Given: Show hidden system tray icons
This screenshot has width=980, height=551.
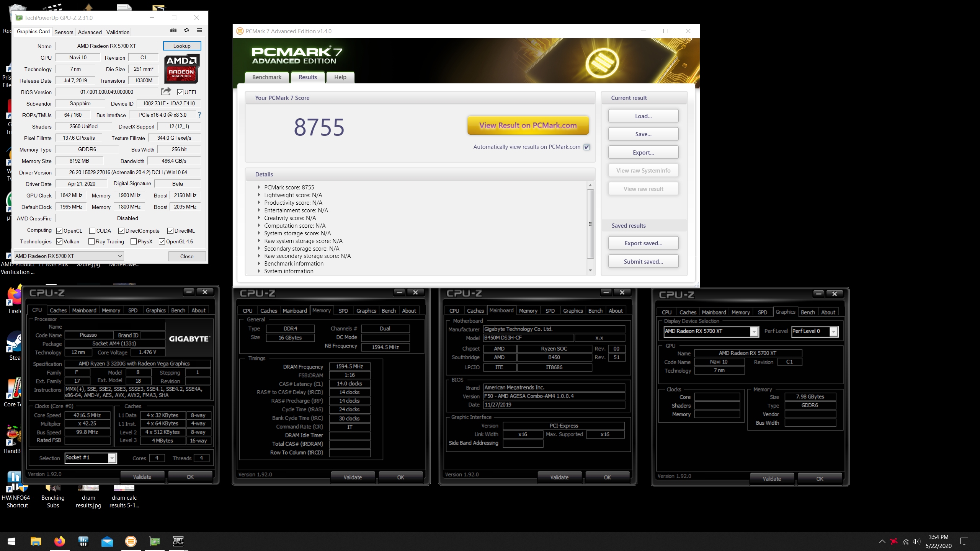Looking at the screenshot, I should coord(882,541).
